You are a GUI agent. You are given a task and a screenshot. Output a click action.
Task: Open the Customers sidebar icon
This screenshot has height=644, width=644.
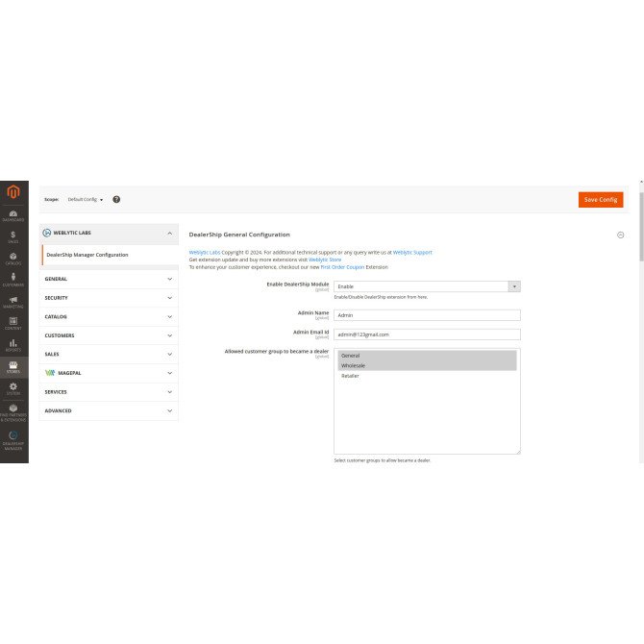click(x=13, y=280)
